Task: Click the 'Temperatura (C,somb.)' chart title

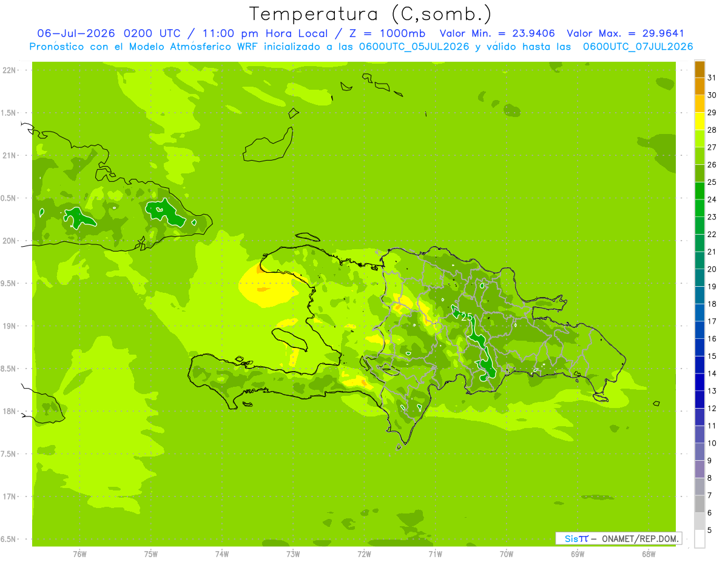Action: pyautogui.click(x=370, y=14)
